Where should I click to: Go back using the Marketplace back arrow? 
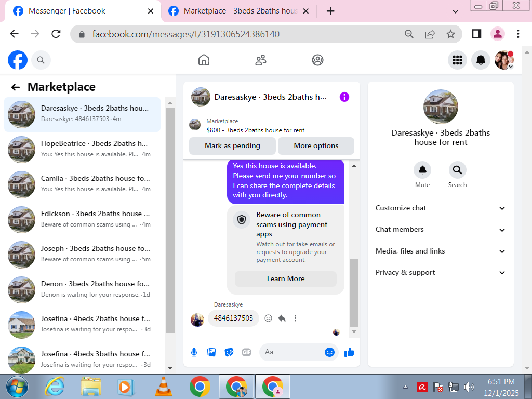tap(15, 87)
